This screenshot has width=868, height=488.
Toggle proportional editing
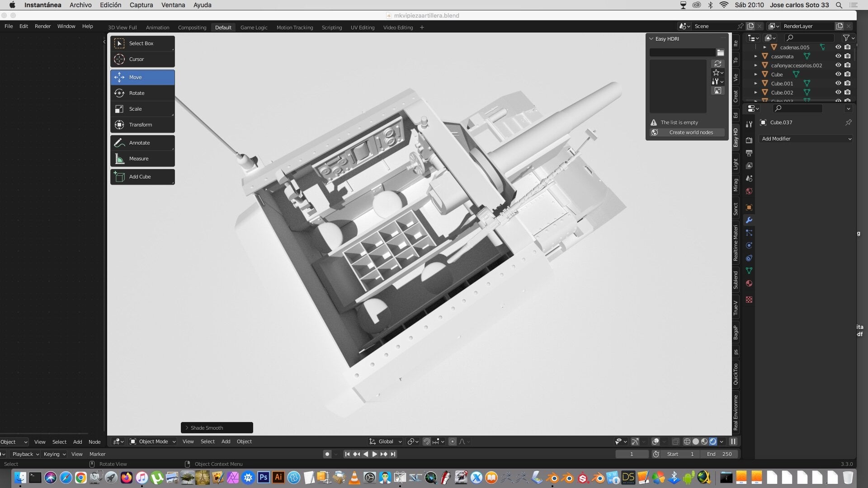pyautogui.click(x=453, y=441)
